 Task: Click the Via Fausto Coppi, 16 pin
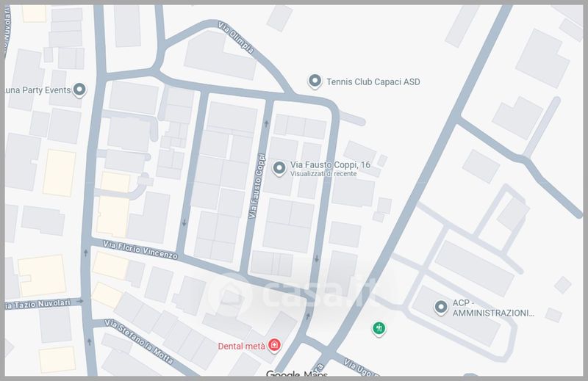[x=279, y=168]
